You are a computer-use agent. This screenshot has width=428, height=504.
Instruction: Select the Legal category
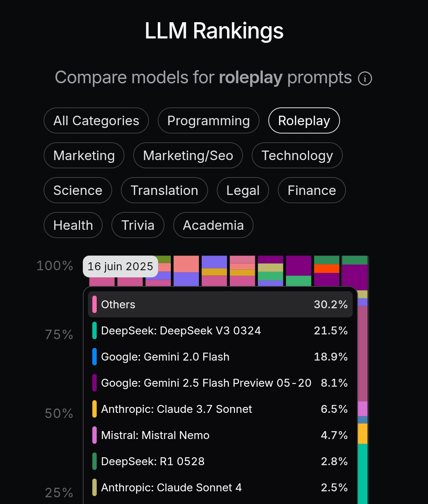click(243, 190)
